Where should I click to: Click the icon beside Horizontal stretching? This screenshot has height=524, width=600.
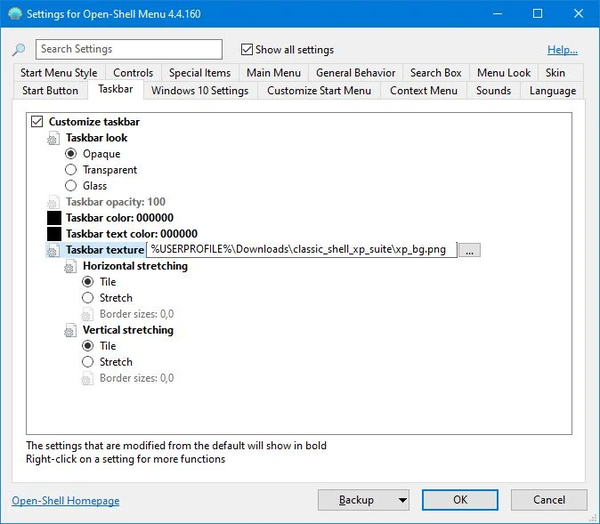point(70,266)
